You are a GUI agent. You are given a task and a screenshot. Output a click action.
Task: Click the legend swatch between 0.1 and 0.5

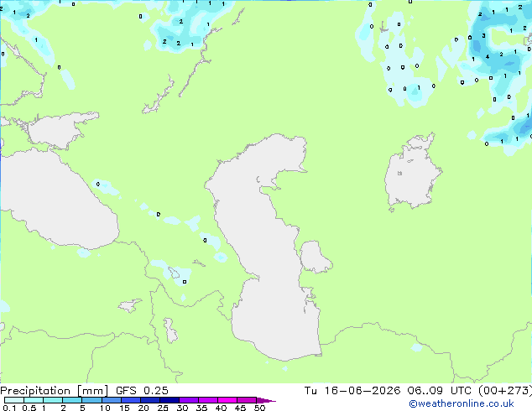pyautogui.click(x=14, y=400)
